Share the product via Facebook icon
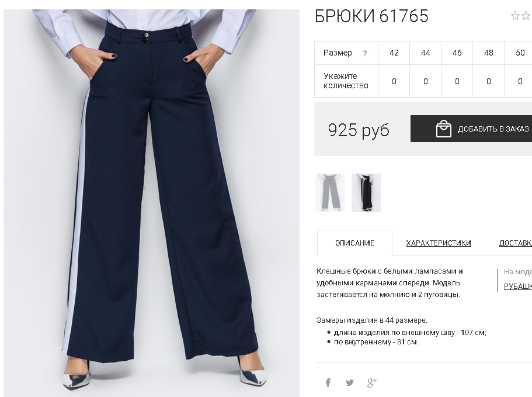532x397 pixels. point(328,383)
